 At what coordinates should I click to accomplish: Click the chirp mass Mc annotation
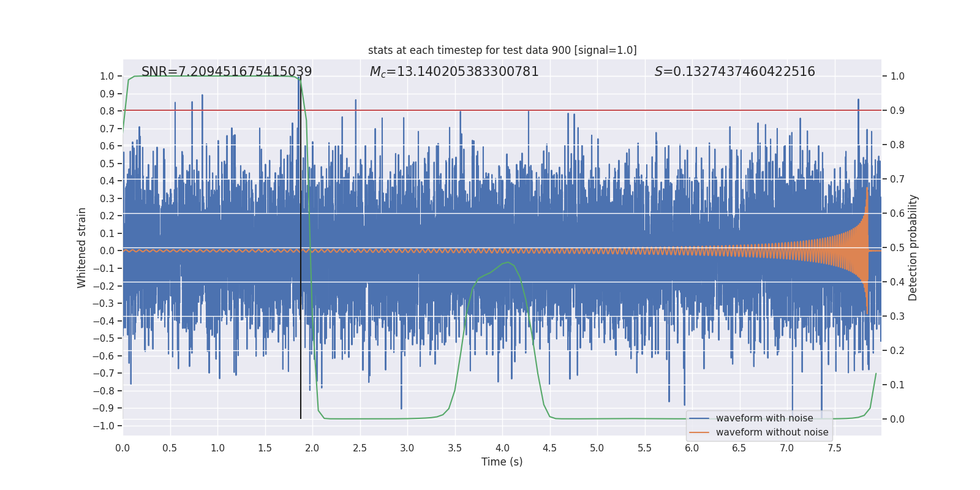pos(454,72)
